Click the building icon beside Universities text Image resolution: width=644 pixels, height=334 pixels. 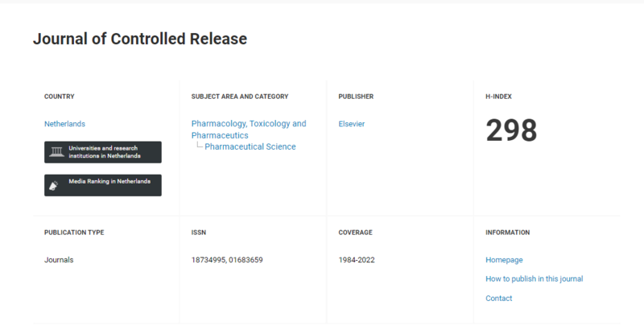click(x=56, y=152)
